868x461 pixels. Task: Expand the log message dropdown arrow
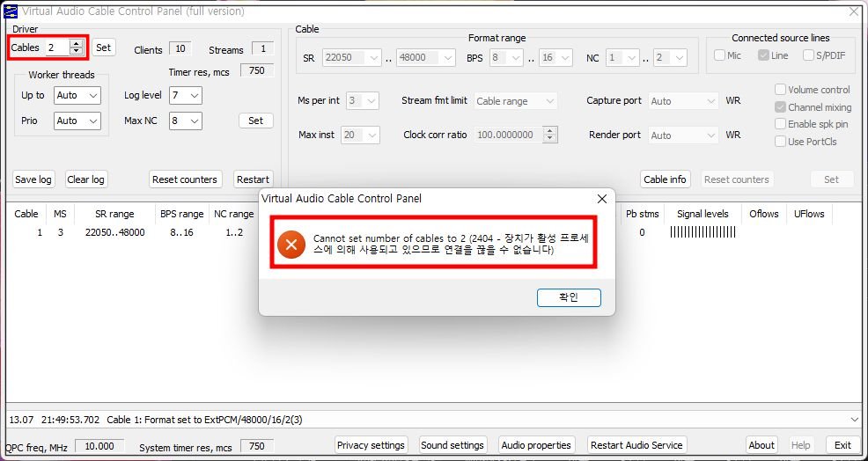click(855, 420)
